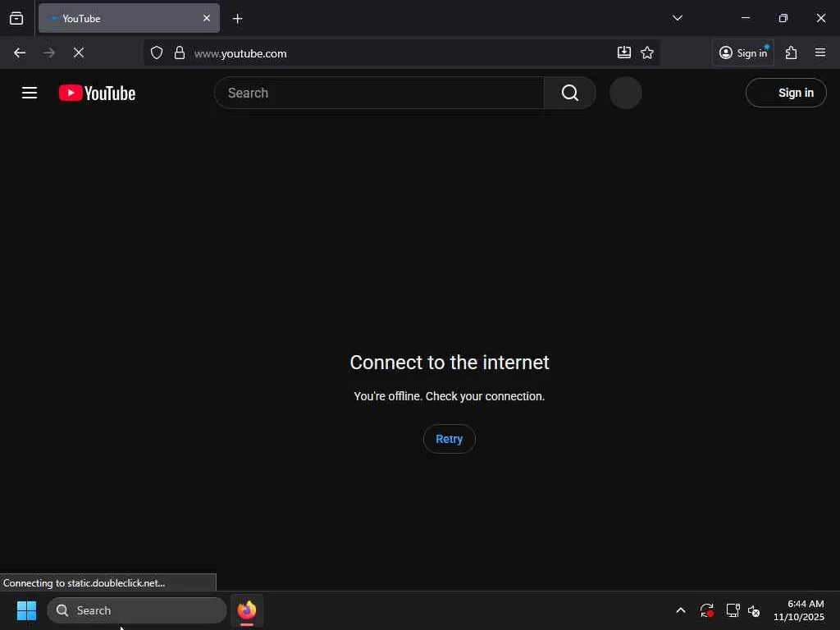Retry the internet connection
Image resolution: width=840 pixels, height=630 pixels.
coord(449,439)
